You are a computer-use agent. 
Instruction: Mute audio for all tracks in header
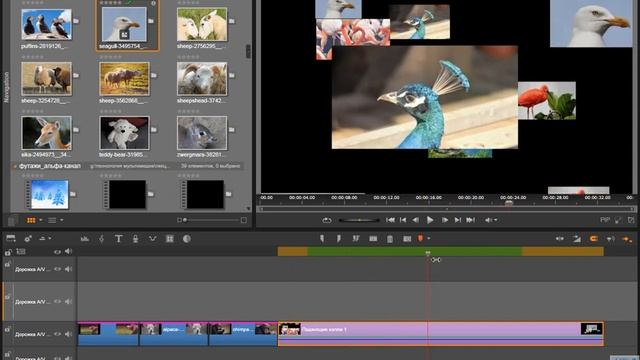pos(68,251)
